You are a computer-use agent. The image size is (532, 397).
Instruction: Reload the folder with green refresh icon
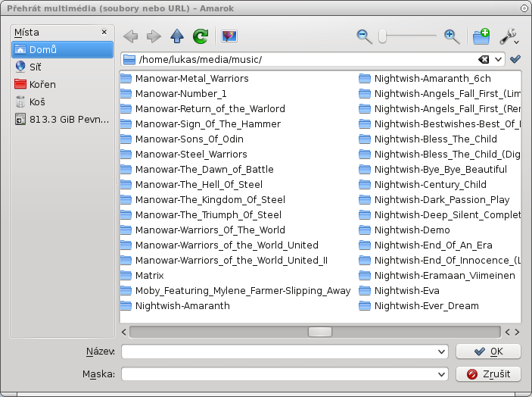[201, 36]
